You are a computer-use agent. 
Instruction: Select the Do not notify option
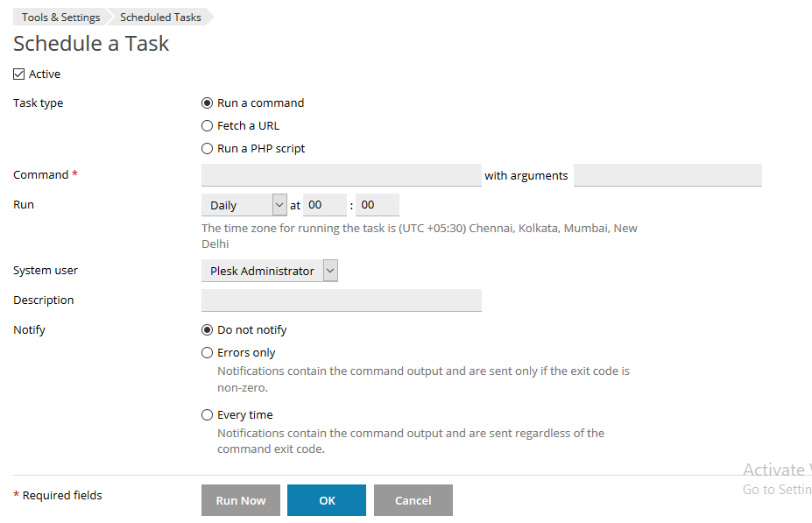point(207,329)
